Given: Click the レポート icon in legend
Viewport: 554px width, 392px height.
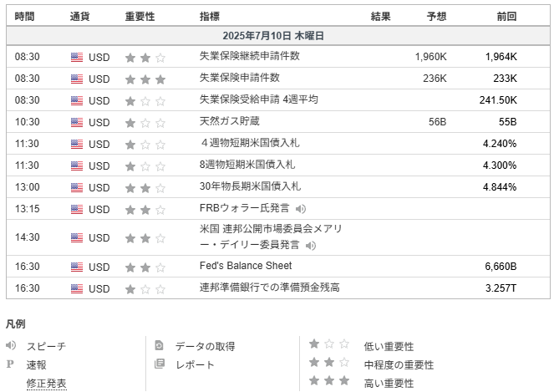Looking at the screenshot, I should 160,364.
